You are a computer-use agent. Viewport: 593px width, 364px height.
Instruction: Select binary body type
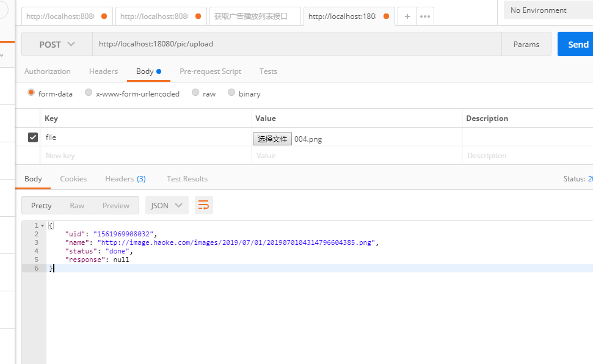click(x=231, y=93)
